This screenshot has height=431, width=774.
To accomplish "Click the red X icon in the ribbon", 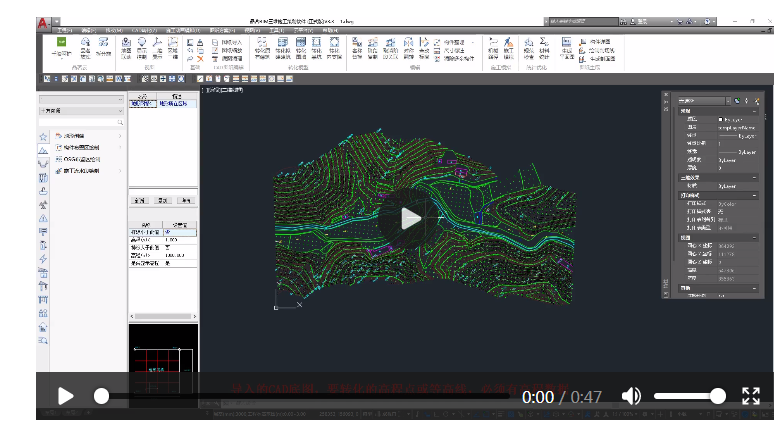I will point(200,59).
